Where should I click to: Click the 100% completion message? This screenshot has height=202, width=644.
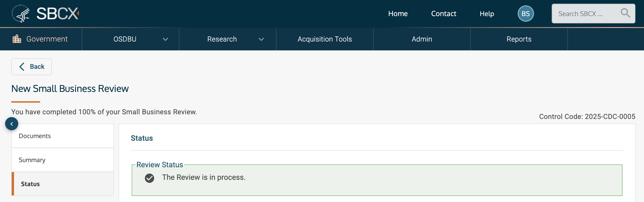(104, 112)
